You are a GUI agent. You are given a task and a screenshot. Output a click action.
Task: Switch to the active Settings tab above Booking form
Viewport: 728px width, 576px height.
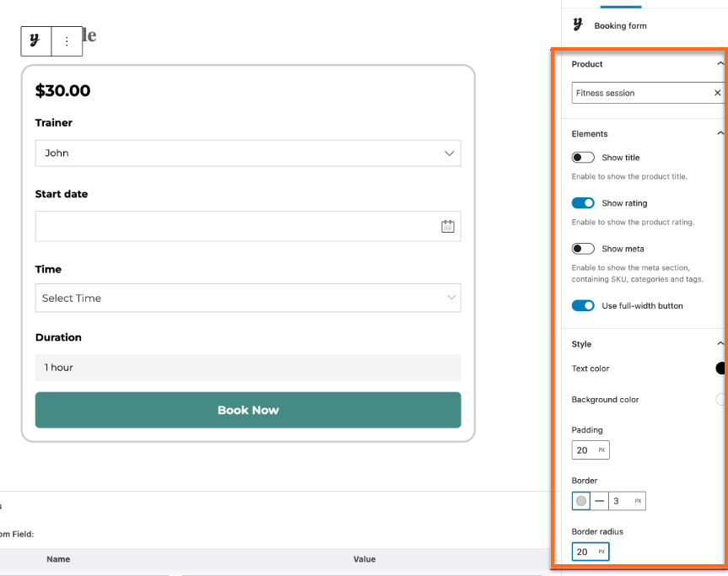tap(622, 3)
